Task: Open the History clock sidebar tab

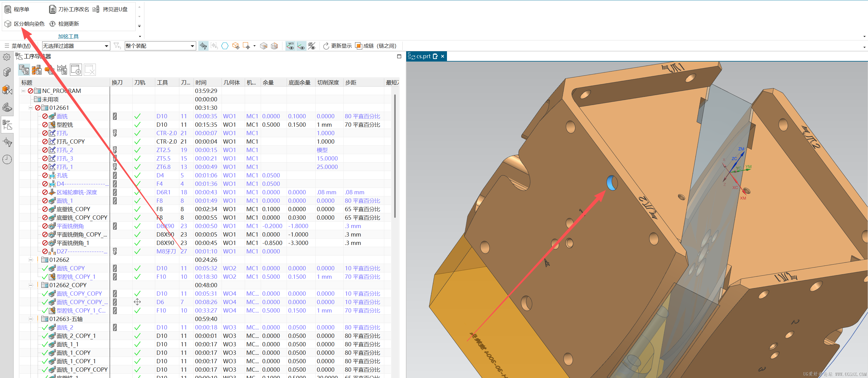Action: (7, 160)
